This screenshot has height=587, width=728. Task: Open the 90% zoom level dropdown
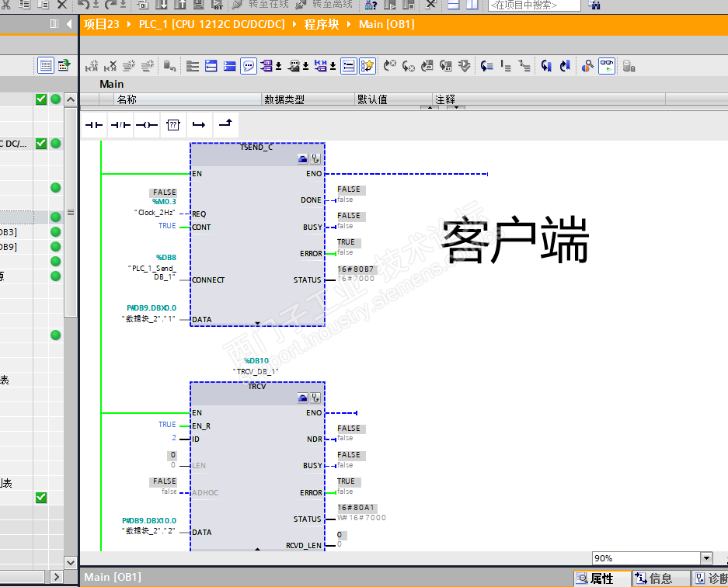pyautogui.click(x=706, y=558)
